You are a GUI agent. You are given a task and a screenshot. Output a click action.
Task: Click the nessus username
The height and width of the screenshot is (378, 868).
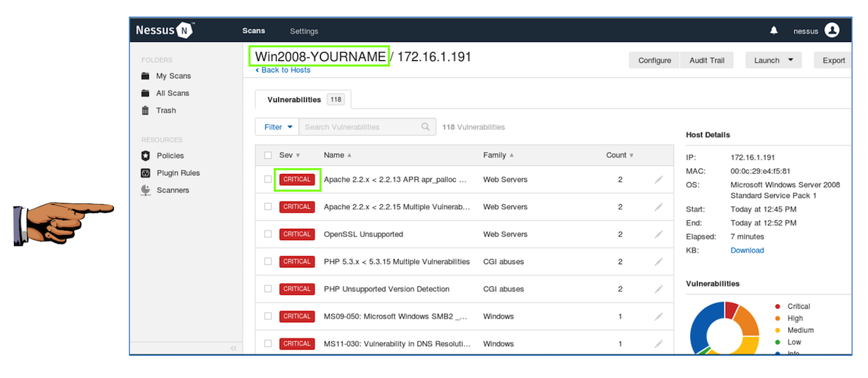tap(806, 31)
